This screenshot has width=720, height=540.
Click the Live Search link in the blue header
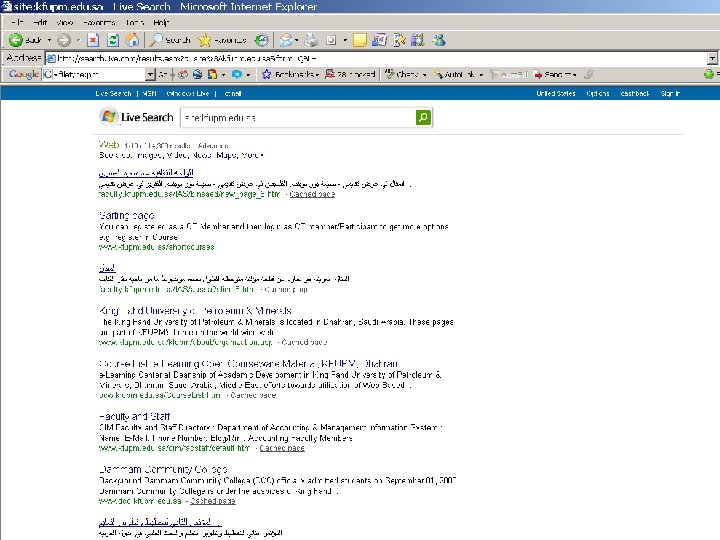pyautogui.click(x=113, y=93)
